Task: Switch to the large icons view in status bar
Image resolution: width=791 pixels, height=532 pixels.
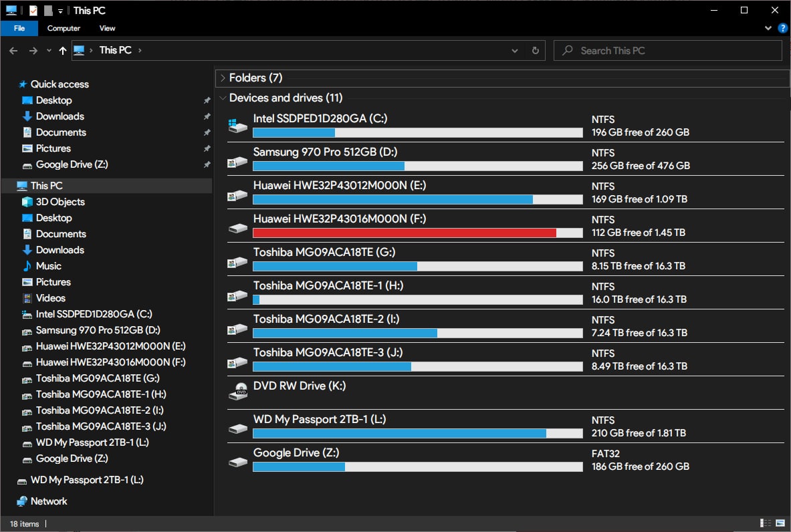Action: (x=780, y=523)
